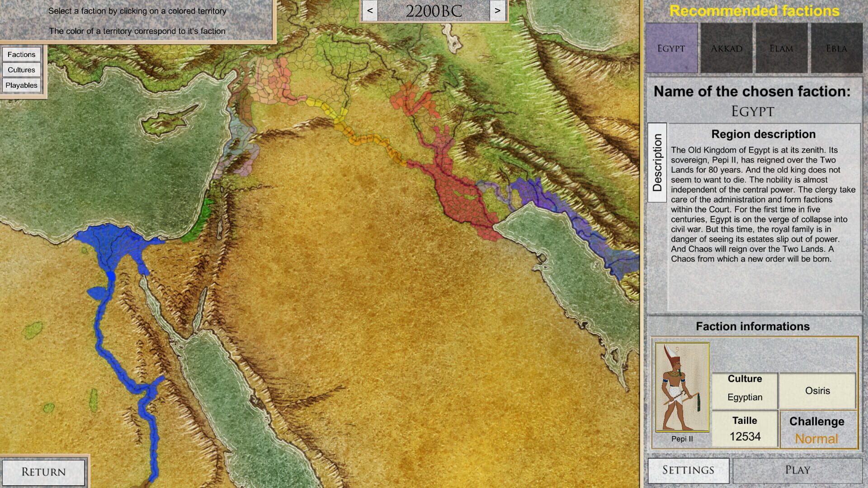Select the Ebla faction tile
This screenshot has height=488, width=868.
pyautogui.click(x=836, y=47)
